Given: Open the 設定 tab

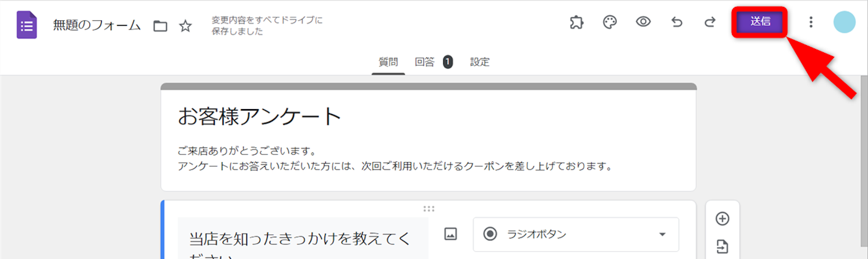Looking at the screenshot, I should (480, 62).
